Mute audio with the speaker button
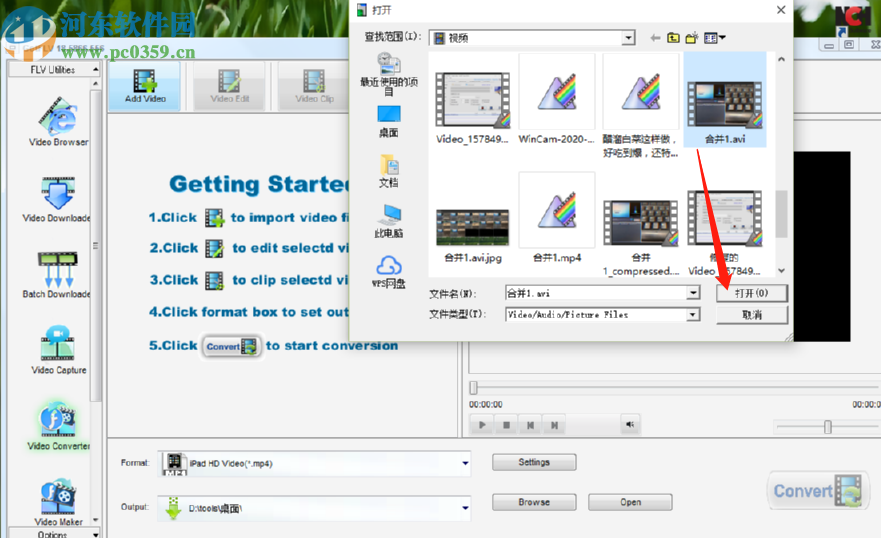This screenshot has width=881, height=538. (x=629, y=425)
